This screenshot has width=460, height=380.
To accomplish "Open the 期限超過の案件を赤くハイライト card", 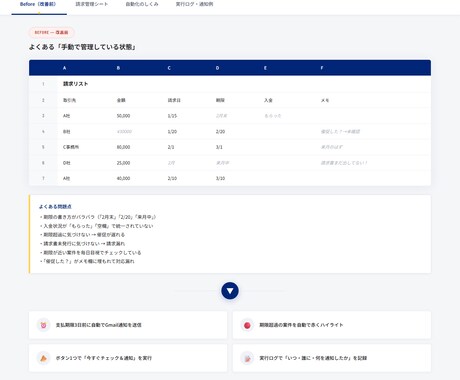I will coord(332,325).
